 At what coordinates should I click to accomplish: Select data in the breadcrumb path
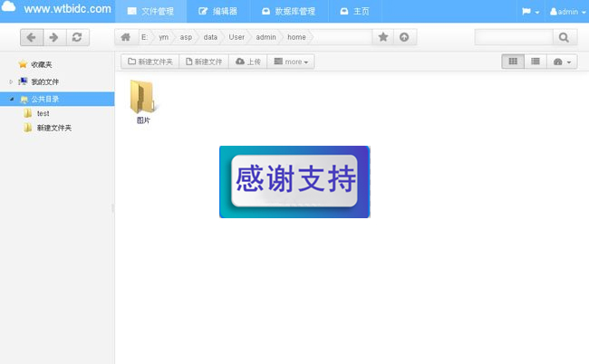click(x=210, y=37)
